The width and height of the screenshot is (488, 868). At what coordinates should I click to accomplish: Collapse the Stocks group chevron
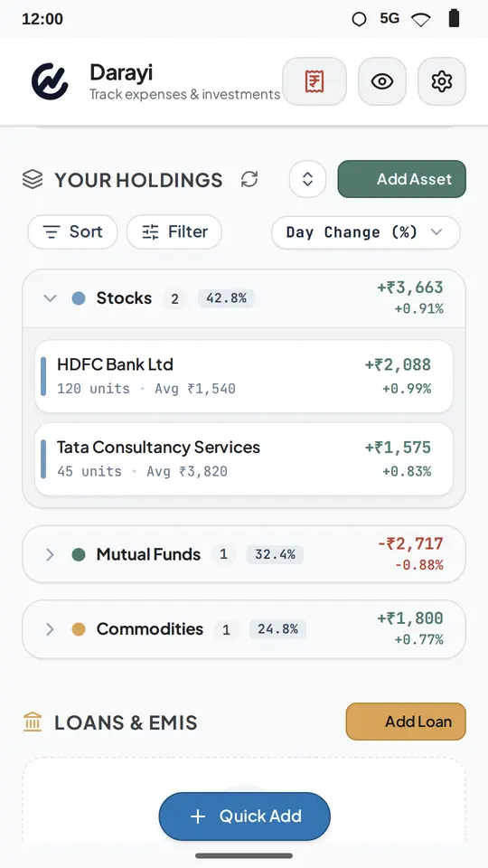[50, 298]
